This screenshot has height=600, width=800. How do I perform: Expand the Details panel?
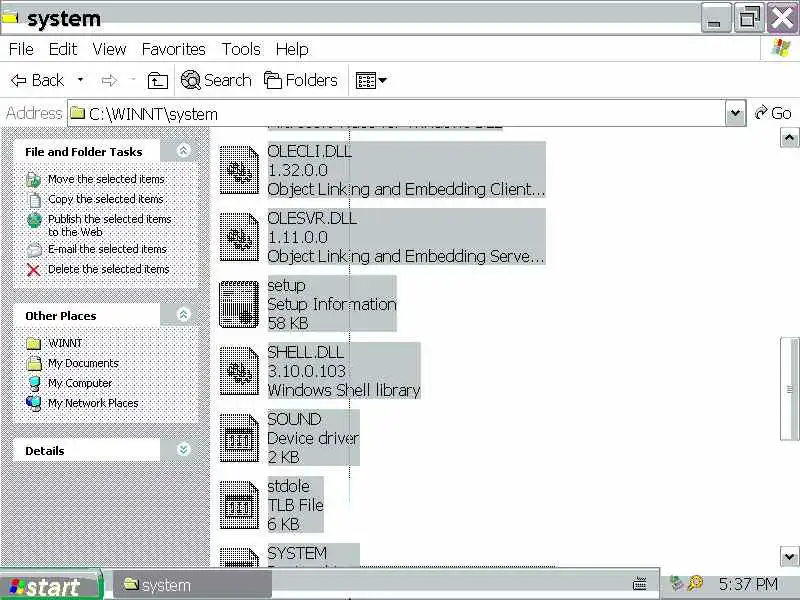click(x=183, y=449)
